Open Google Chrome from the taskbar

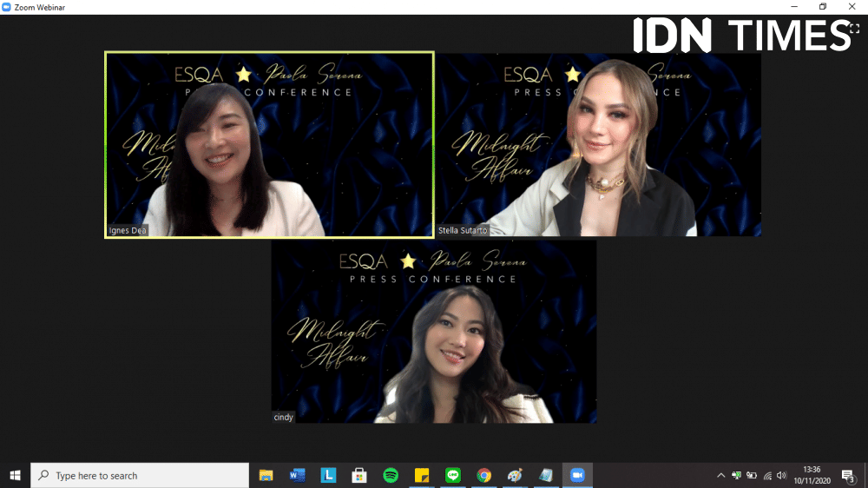point(483,475)
